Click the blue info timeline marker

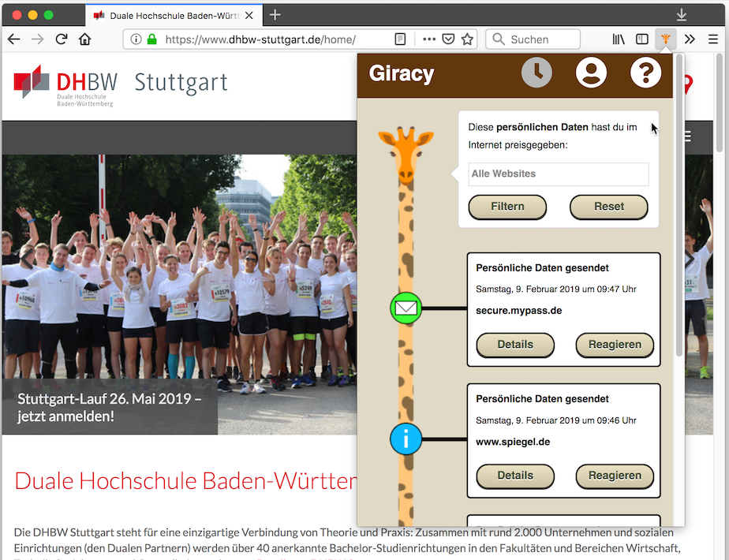(406, 439)
